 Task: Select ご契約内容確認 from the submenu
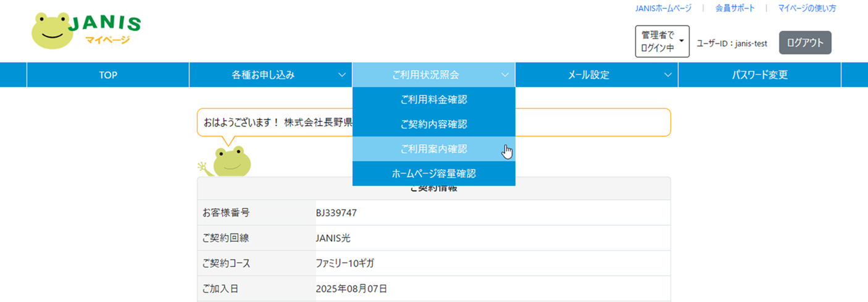[433, 124]
